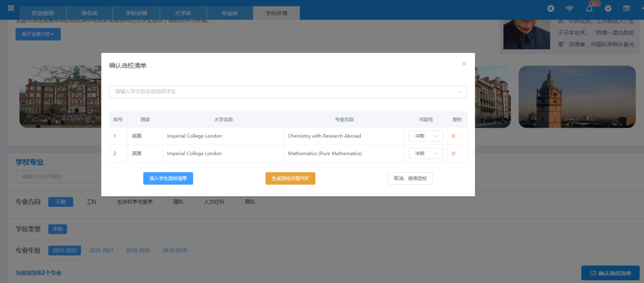Open 可能性 dropdown for Chemistry row

426,136
